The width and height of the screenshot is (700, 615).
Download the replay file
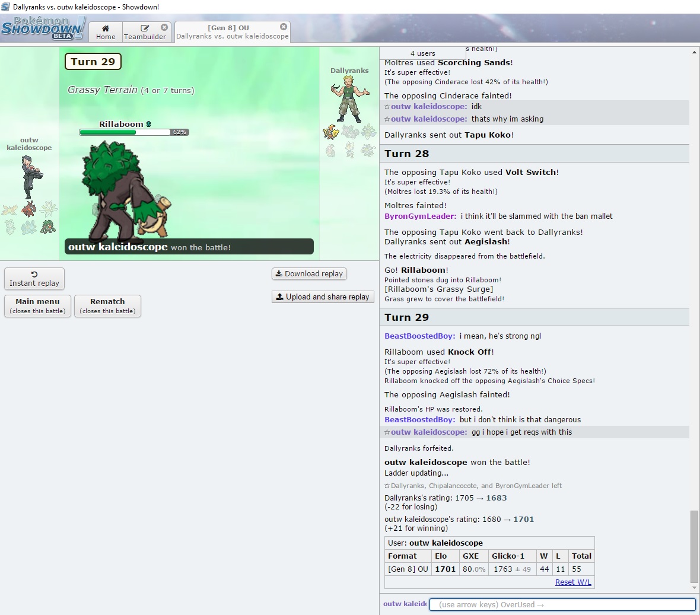(310, 273)
